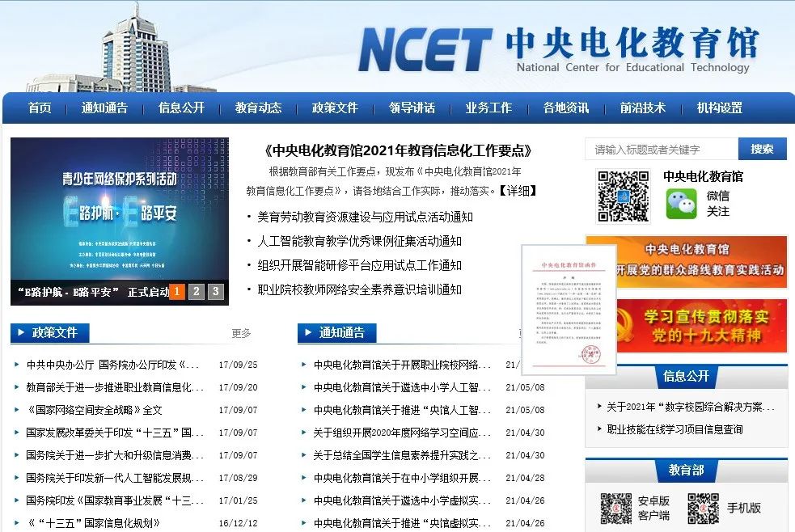Click the date 21/04/28 in 通知通告 list
Screen dimensions: 795x532
(525, 478)
